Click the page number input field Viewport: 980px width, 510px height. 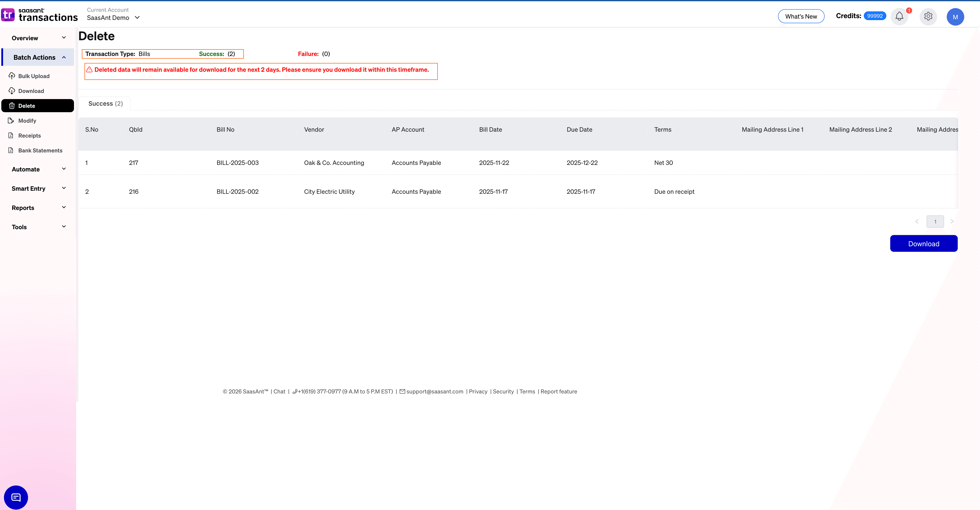tap(935, 221)
